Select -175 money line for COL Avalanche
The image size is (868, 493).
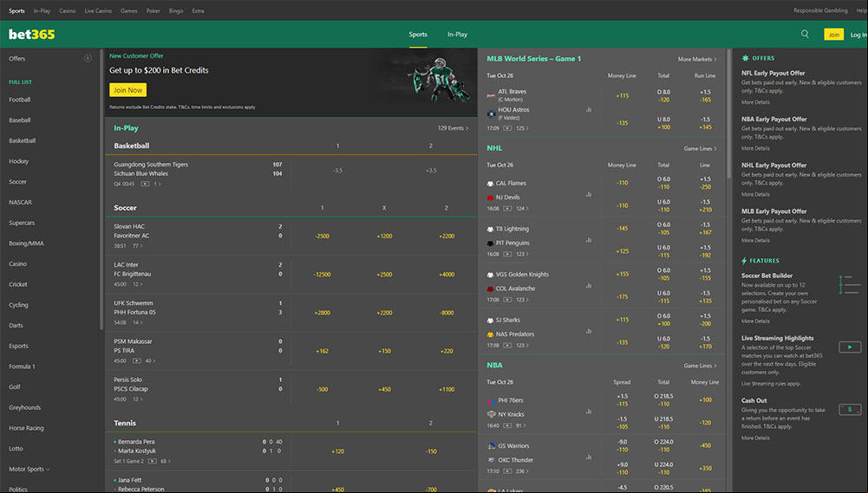point(623,297)
